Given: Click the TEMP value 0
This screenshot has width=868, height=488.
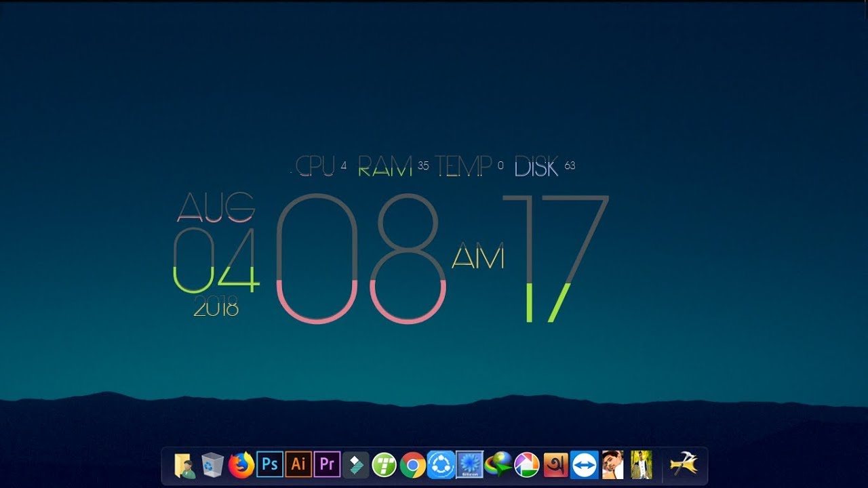Looking at the screenshot, I should (500, 165).
